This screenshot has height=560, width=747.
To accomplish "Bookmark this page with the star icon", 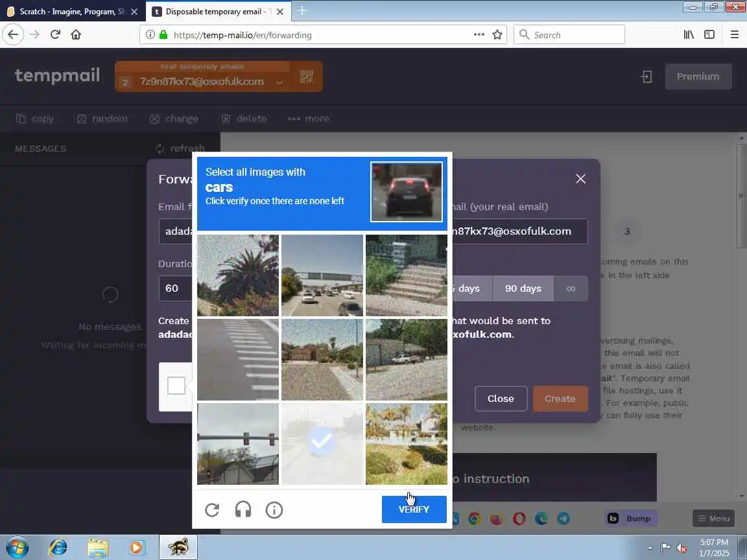I will [497, 35].
